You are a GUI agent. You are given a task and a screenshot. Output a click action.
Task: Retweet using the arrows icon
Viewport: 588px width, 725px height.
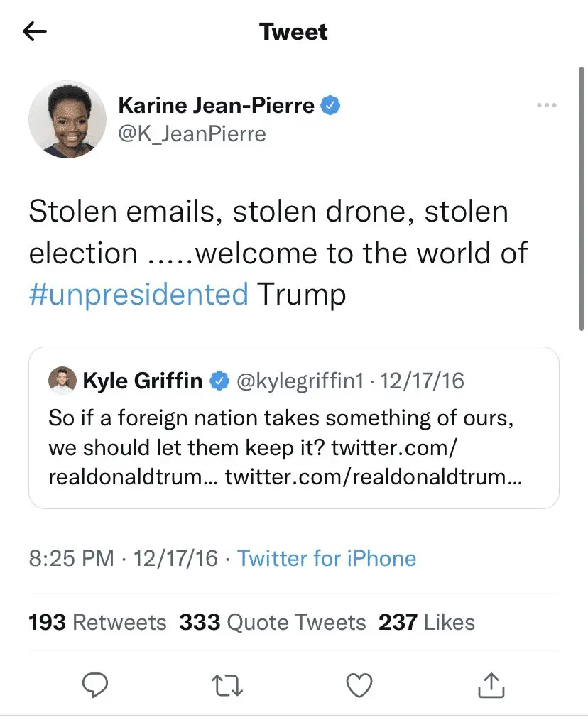tap(227, 685)
